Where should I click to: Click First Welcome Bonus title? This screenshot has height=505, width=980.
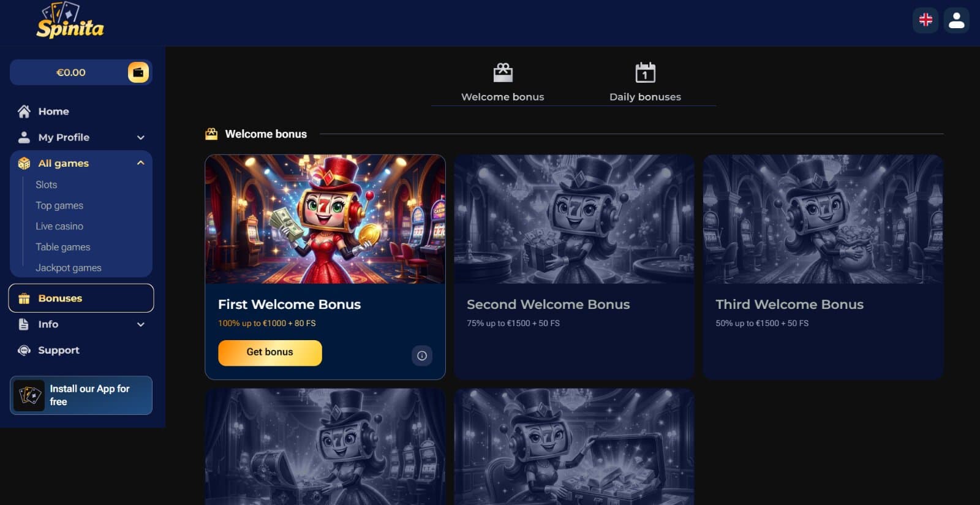click(289, 305)
